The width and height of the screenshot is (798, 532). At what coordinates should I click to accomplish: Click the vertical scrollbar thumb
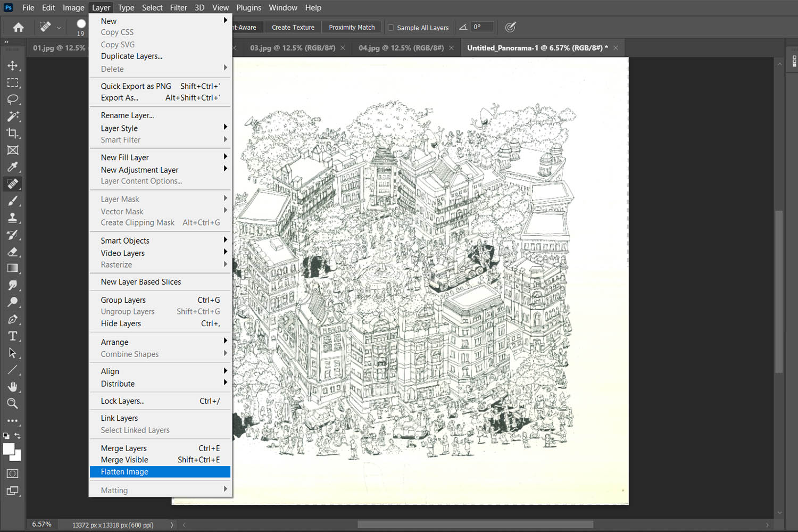coord(779,292)
